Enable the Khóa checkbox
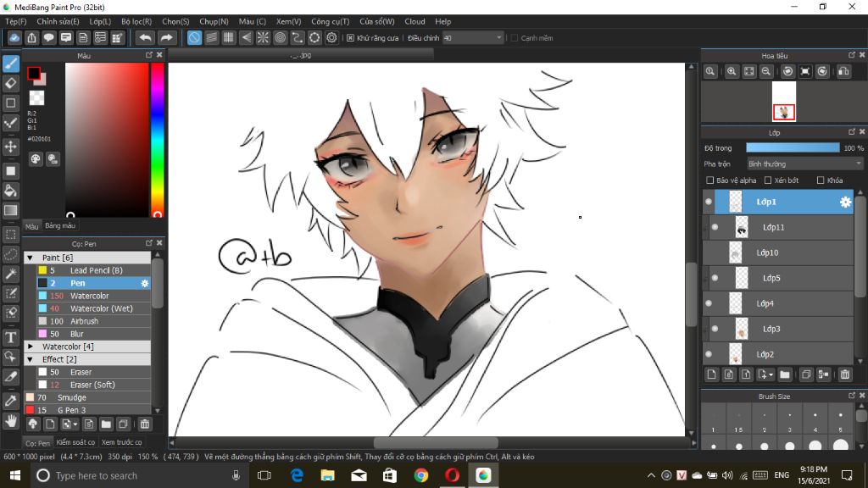 821,180
